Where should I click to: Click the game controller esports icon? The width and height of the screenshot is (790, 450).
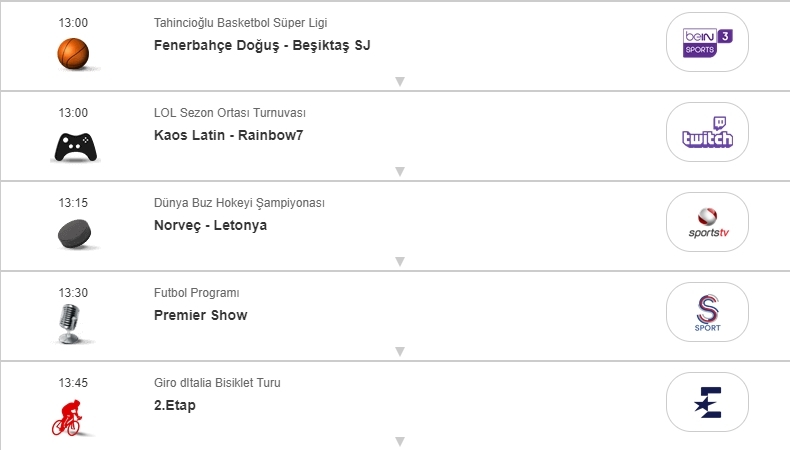(73, 148)
